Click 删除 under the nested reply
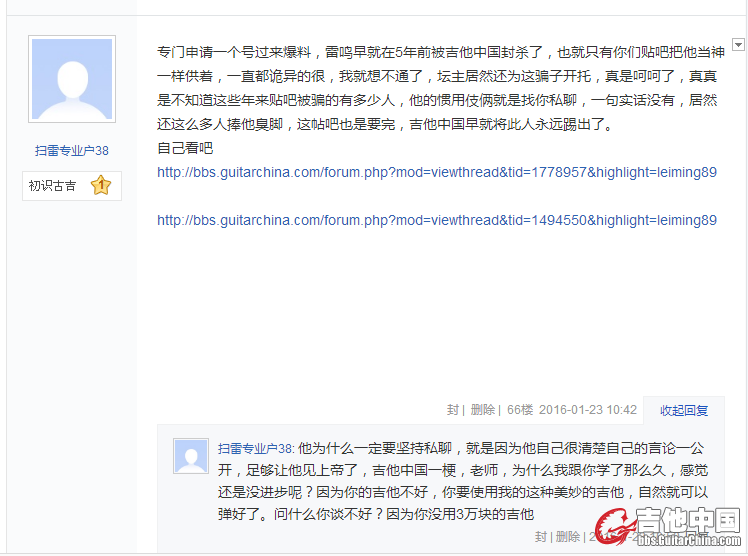 click(568, 537)
